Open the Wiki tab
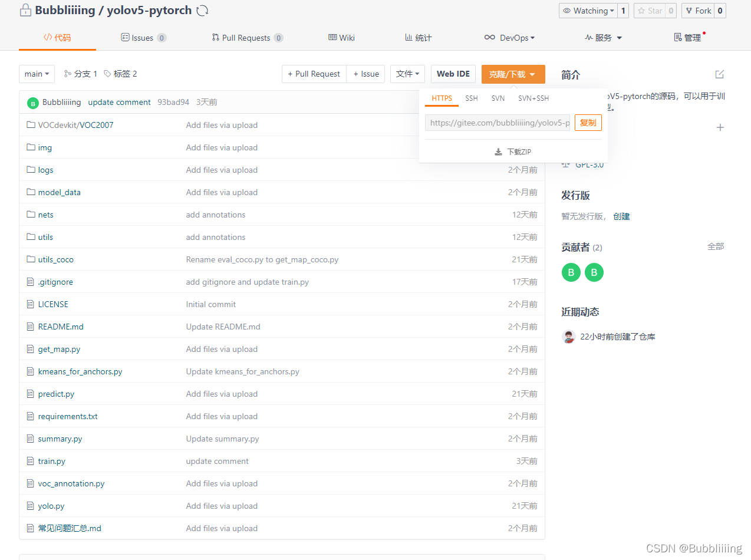The image size is (751, 560). pos(341,38)
